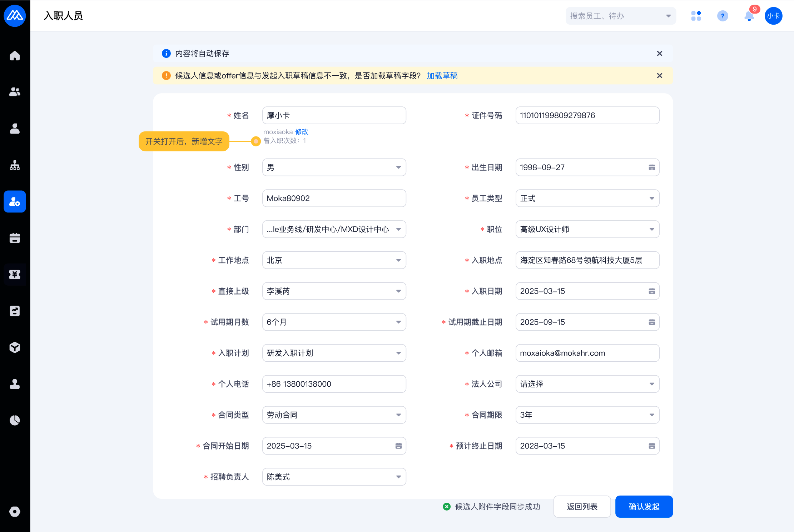
Task: Open calendar for contract start date
Action: (398, 446)
